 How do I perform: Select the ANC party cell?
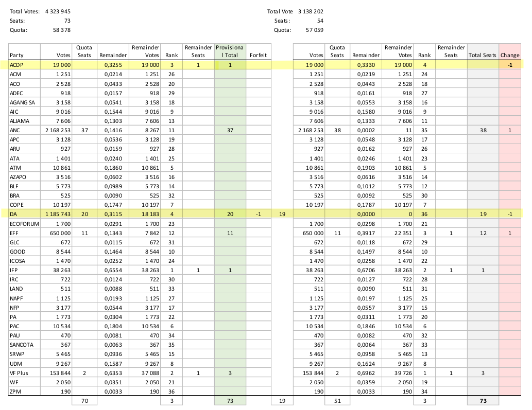(24, 130)
